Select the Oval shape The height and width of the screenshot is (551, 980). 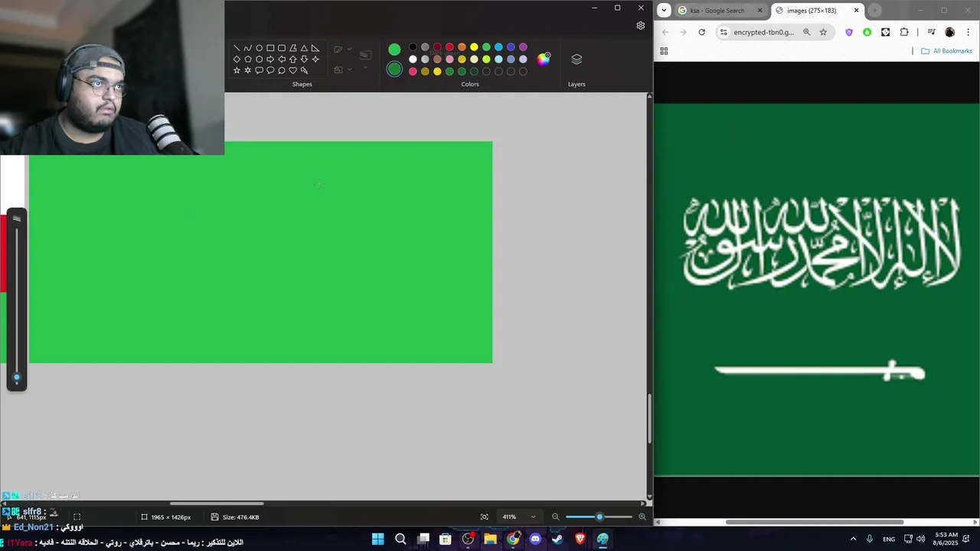(259, 47)
